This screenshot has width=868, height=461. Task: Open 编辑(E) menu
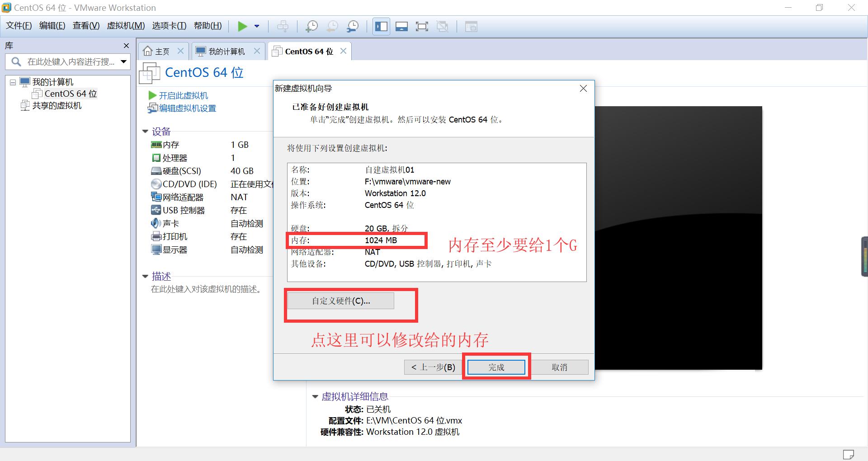pos(52,26)
